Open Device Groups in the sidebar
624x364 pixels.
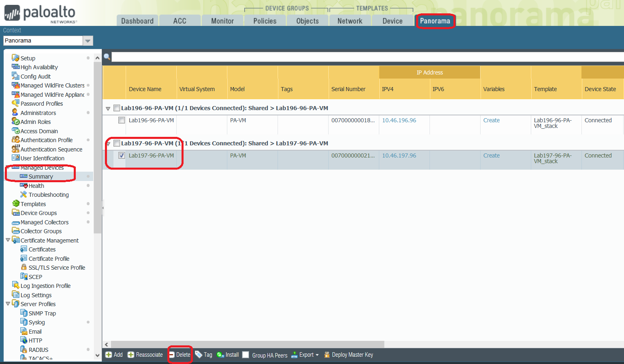tap(38, 213)
